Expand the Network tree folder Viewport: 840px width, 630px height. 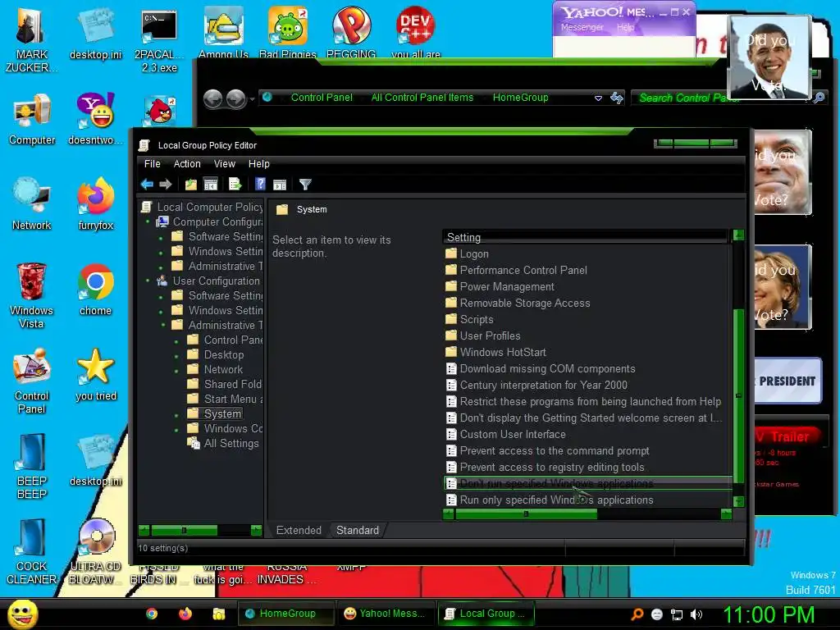point(177,370)
